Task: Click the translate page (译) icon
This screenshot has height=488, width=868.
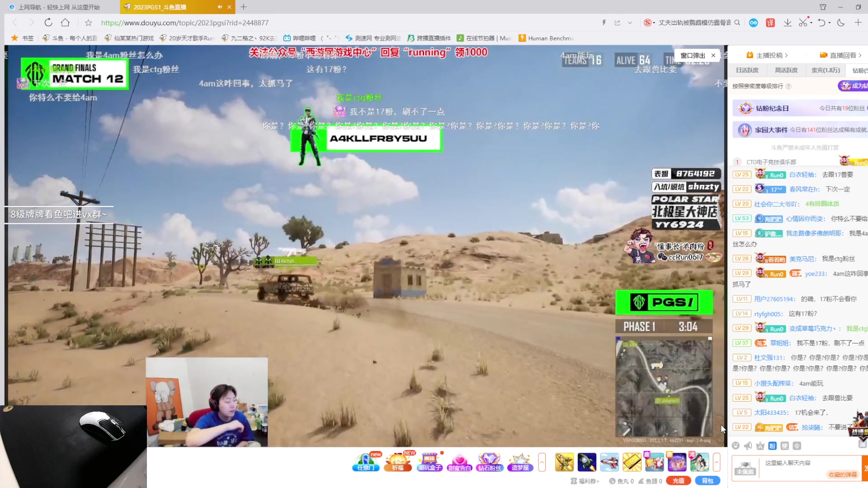Action: click(770, 23)
